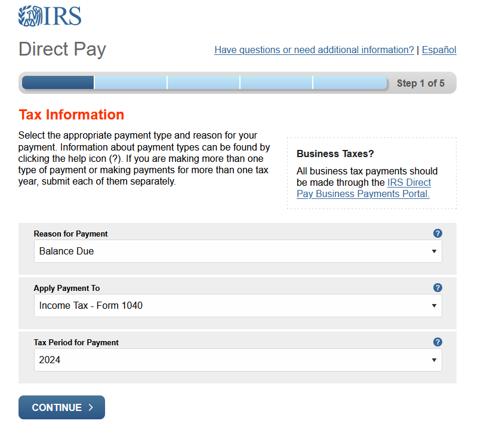The image size is (493, 448).
Task: Click the chevron arrow inside the CONTINUE button
Action: click(x=91, y=407)
